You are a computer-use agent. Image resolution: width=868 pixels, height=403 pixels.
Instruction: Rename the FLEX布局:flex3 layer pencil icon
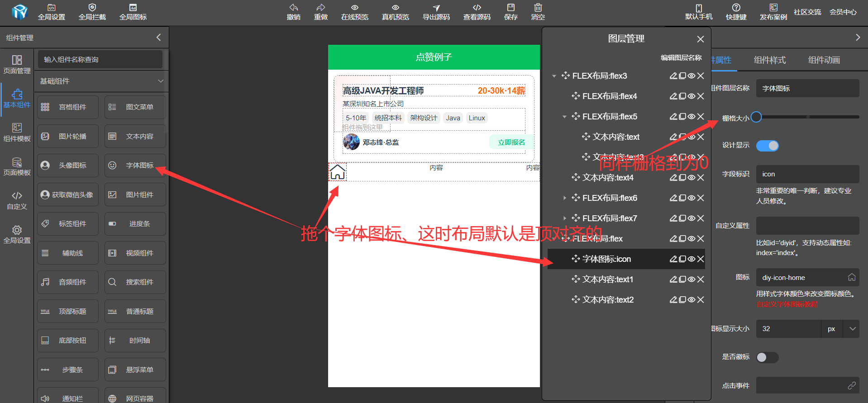pos(673,76)
